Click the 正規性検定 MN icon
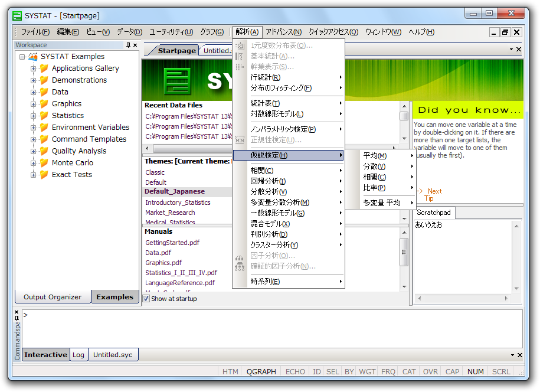The height and width of the screenshot is (392, 540). 240,140
